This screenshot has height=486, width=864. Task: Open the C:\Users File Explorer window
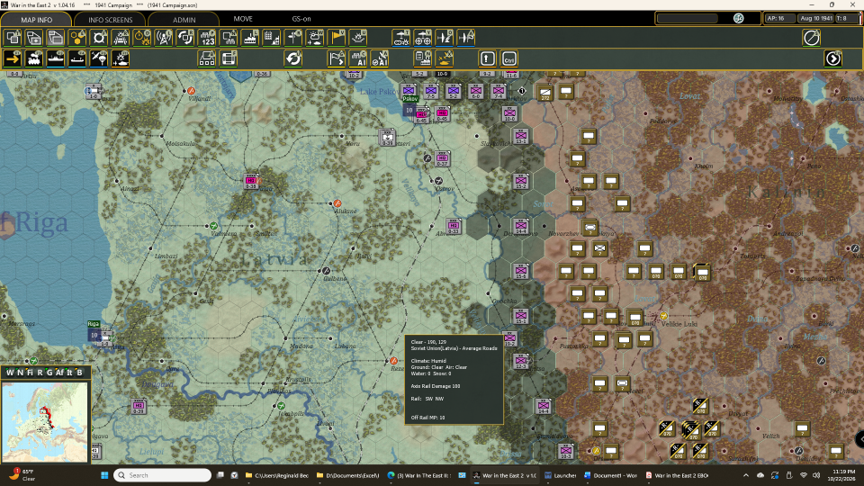(277, 475)
